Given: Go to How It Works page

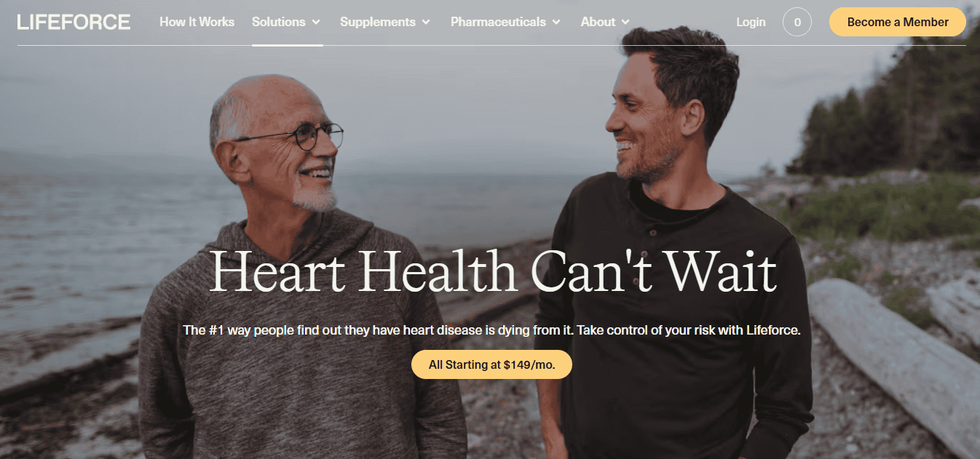Looking at the screenshot, I should 197,22.
